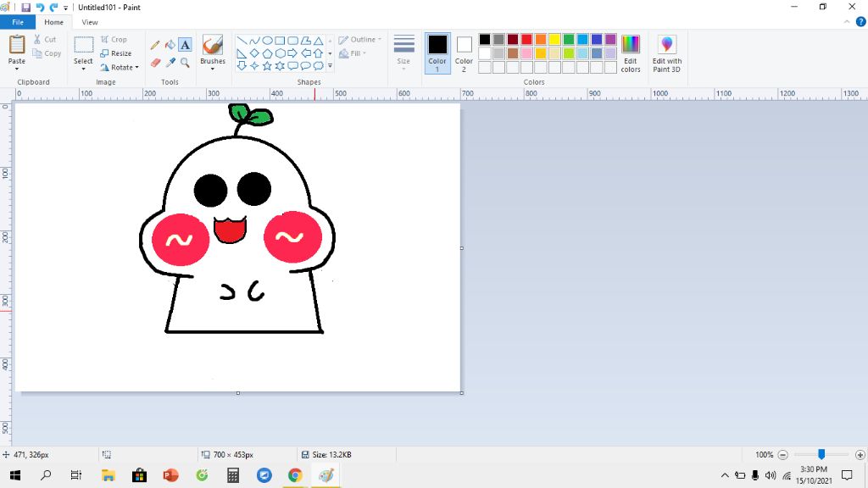Open the Edit colors dialog
Image resolution: width=868 pixels, height=488 pixels.
(631, 53)
